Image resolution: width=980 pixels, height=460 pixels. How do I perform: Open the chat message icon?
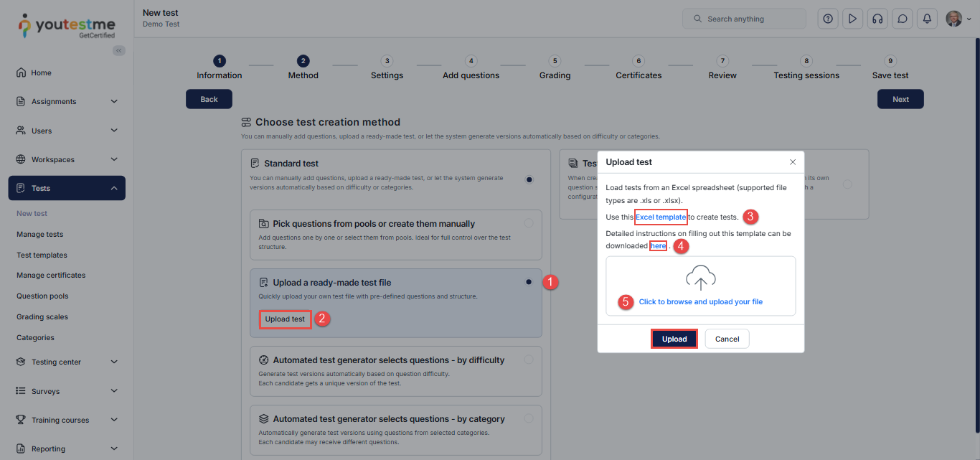903,19
